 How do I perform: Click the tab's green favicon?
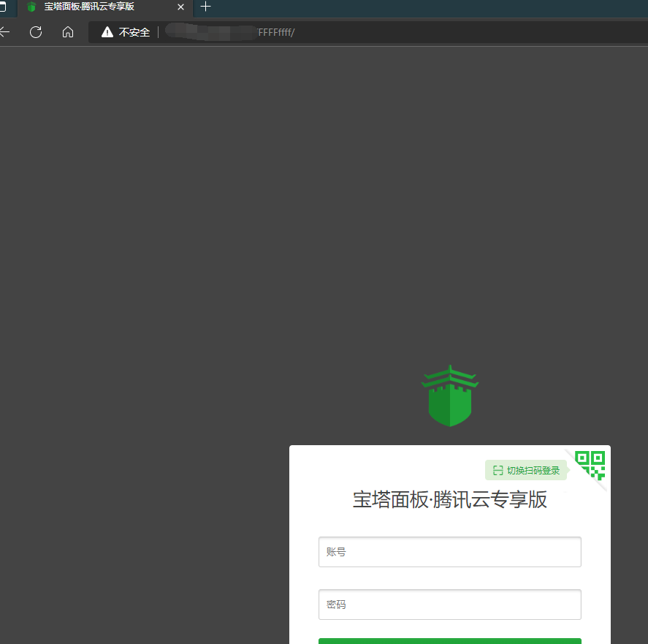[x=31, y=7]
